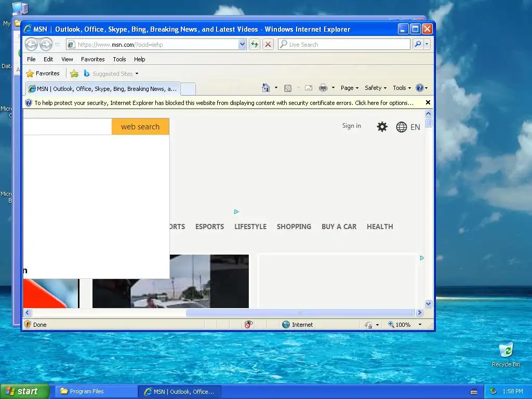
Task: Open the Windows start button
Action: 25,391
